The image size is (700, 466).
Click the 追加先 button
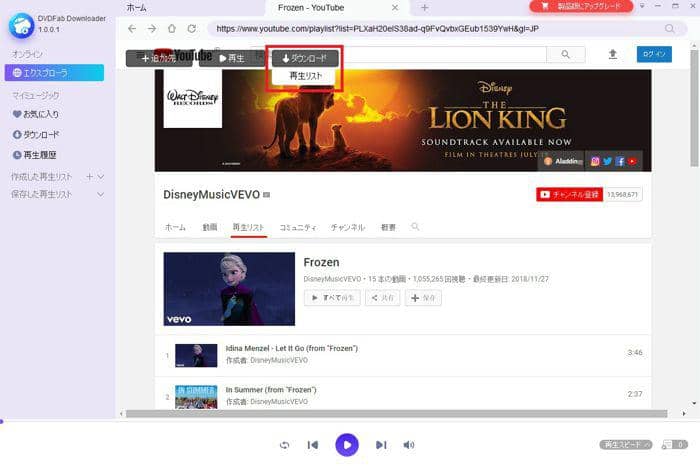[x=159, y=58]
